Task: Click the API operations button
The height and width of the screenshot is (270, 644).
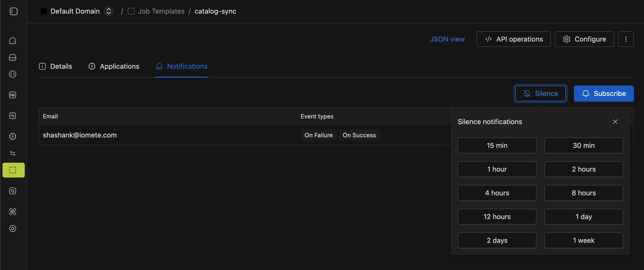Action: (x=513, y=39)
